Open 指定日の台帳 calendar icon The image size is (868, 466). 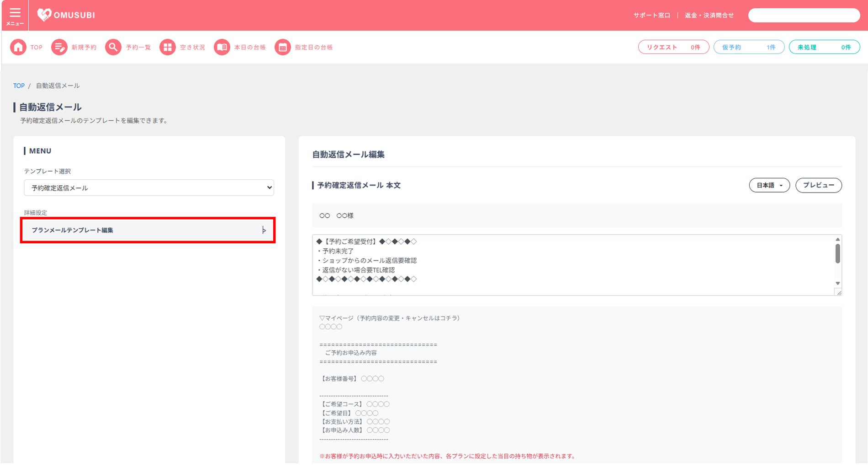click(x=283, y=47)
